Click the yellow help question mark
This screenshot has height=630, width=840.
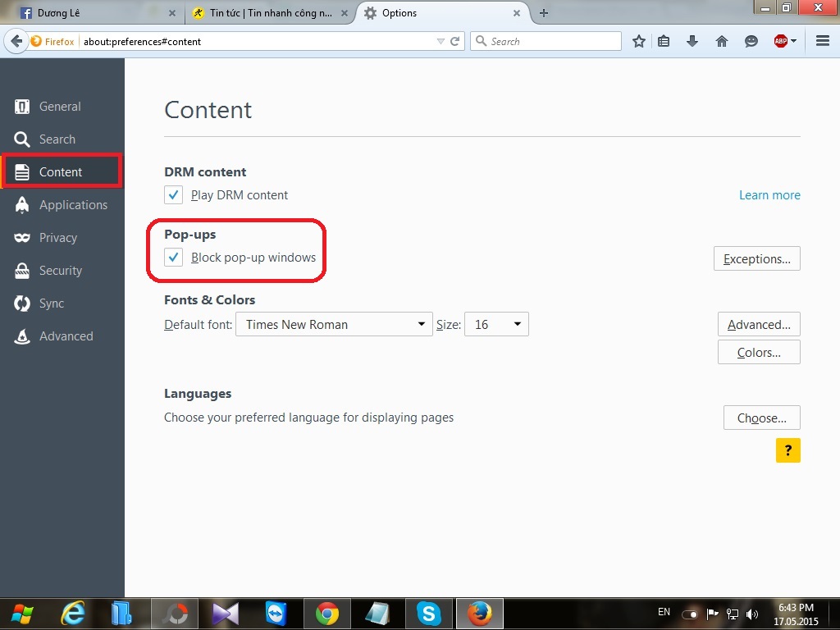pos(787,450)
